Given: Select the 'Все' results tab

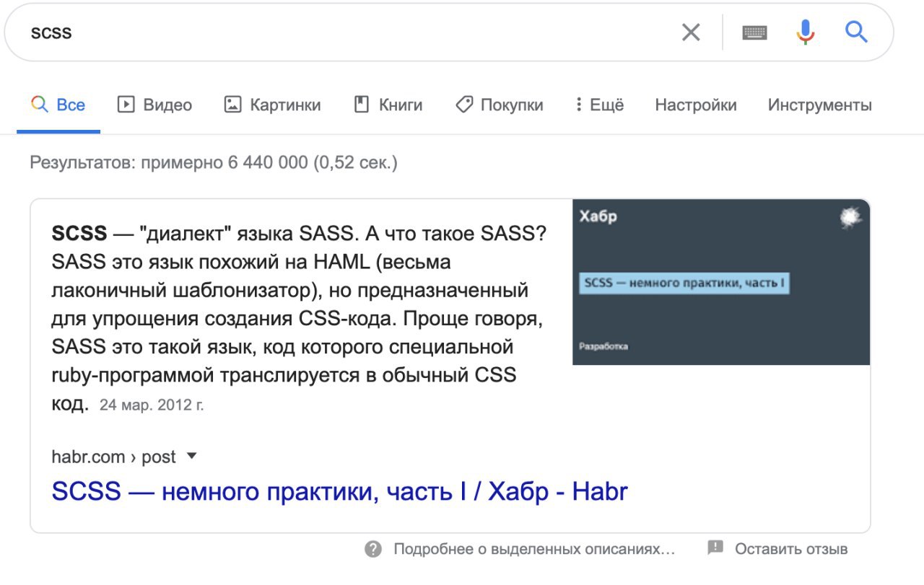Looking at the screenshot, I should tap(58, 105).
